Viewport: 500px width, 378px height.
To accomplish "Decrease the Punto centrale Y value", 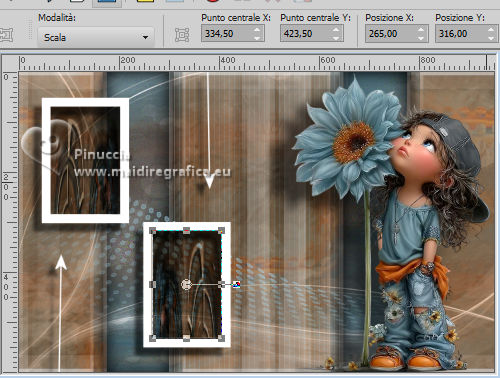I will (336, 38).
